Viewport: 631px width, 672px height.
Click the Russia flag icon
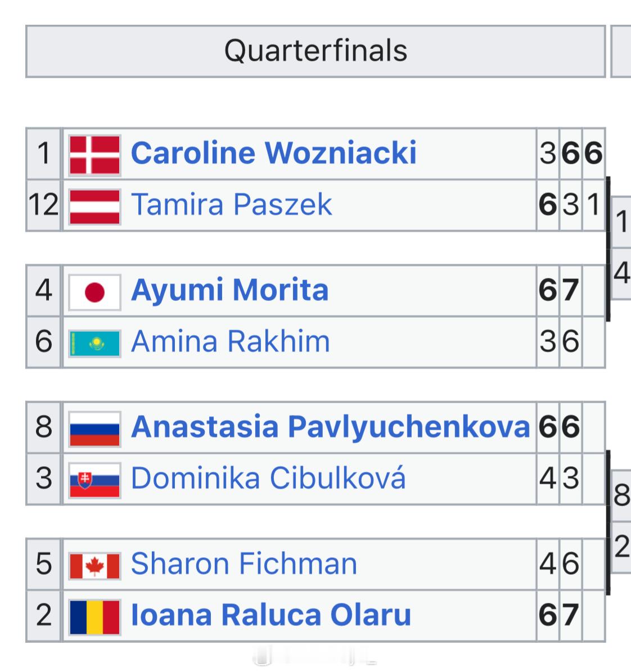[94, 429]
